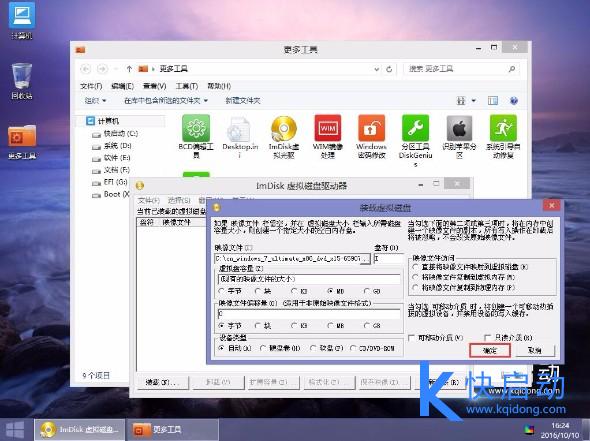The height and width of the screenshot is (441, 590).
Task: Select the WIM映像处理 red icon
Action: click(x=328, y=129)
